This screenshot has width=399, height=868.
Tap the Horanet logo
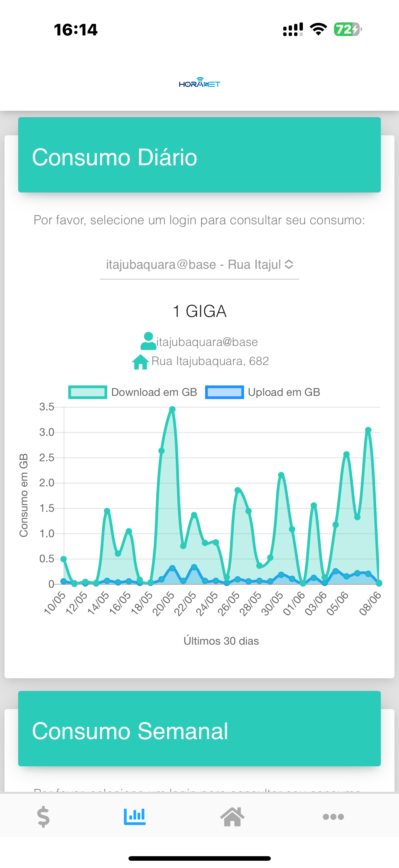tap(199, 83)
